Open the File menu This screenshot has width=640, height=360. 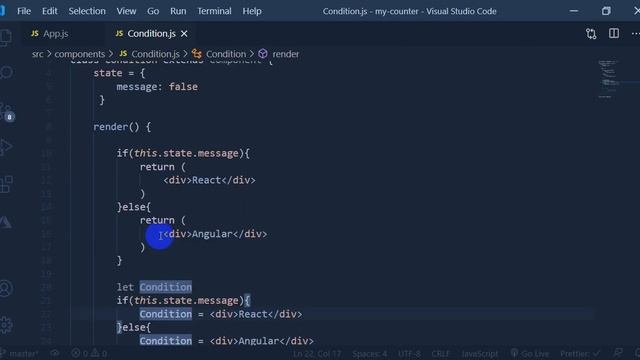point(24,11)
